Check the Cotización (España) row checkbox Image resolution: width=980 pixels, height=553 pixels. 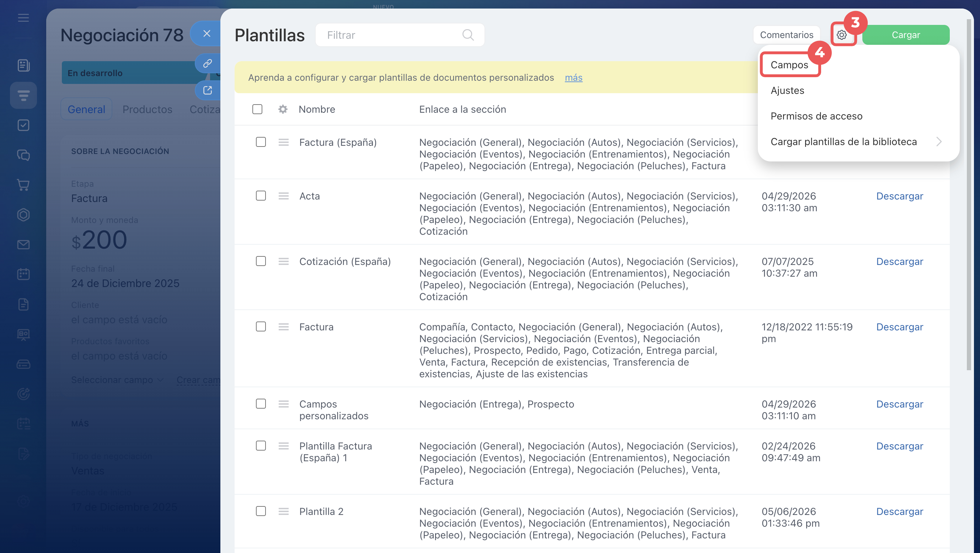(261, 261)
